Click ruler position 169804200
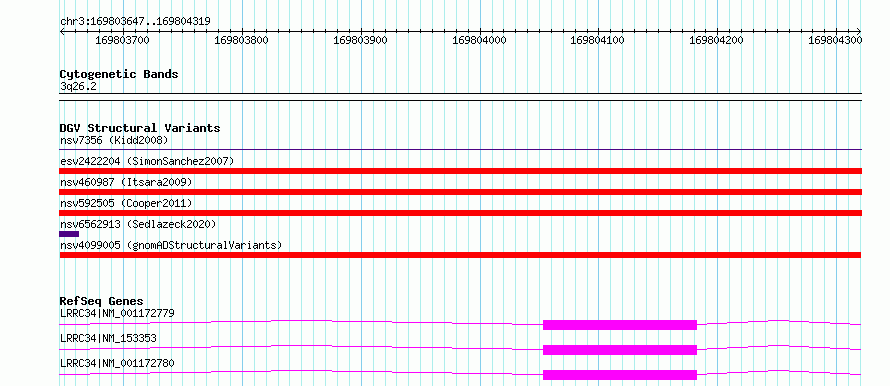Viewport: 890px width, 386px height. pos(716,40)
